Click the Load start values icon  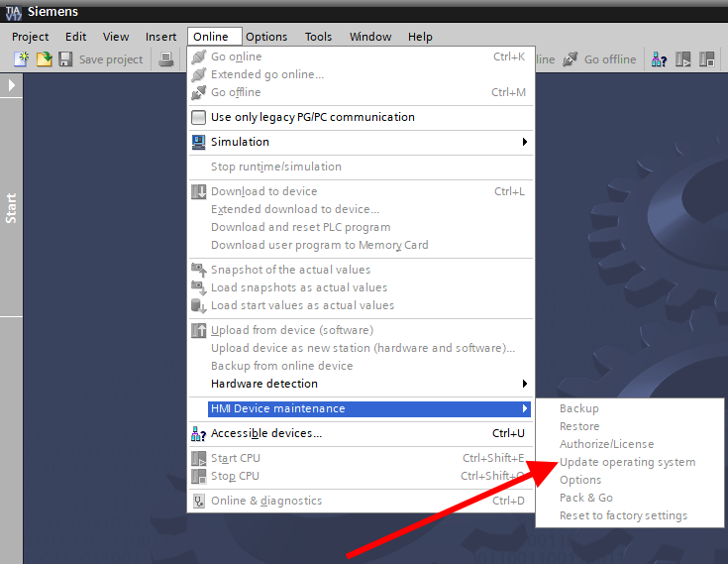(x=199, y=305)
